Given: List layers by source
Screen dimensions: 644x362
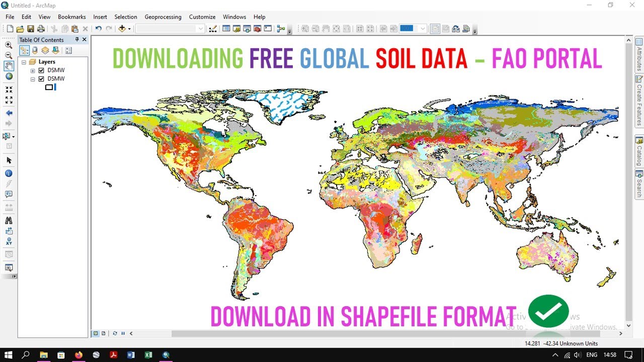Looking at the screenshot, I should click(35, 50).
